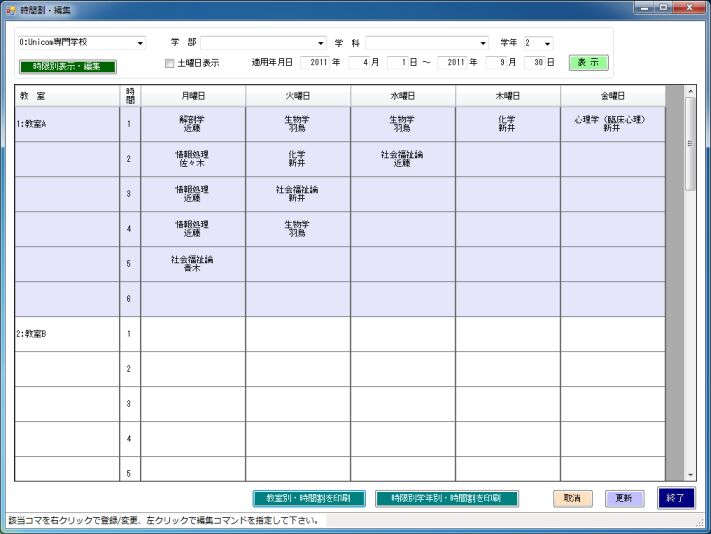
Task: Expand the 学科 dropdown list
Action: click(484, 44)
